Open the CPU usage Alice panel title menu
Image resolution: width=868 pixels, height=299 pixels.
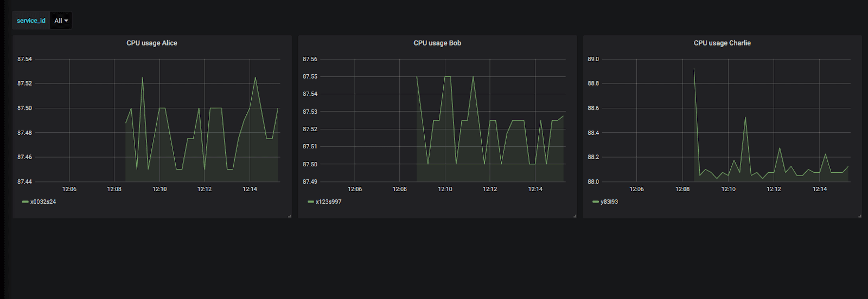tap(152, 43)
